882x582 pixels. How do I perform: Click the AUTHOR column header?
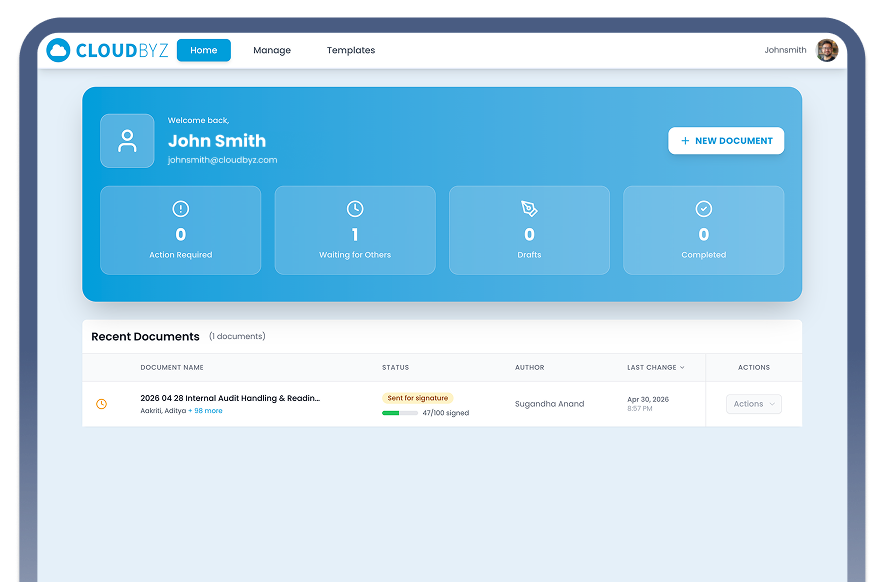529,367
